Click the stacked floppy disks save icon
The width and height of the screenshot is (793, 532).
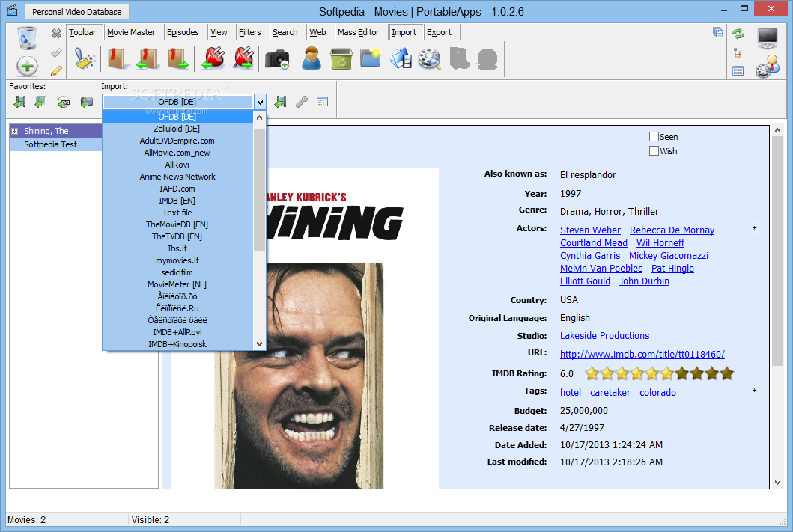click(x=718, y=32)
